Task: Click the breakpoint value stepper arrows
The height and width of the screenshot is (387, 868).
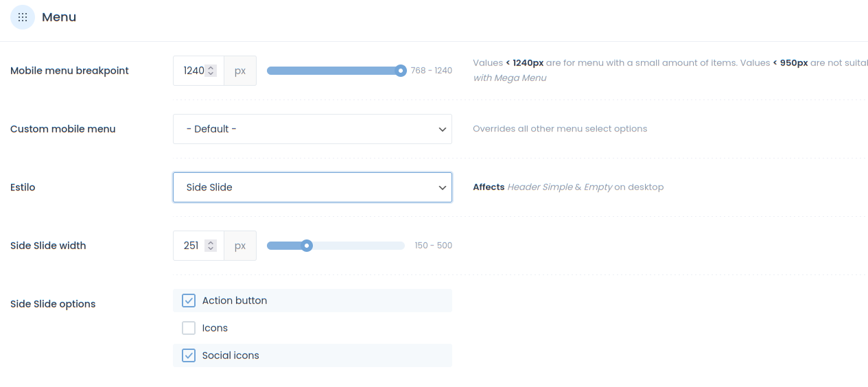Action: click(x=211, y=71)
